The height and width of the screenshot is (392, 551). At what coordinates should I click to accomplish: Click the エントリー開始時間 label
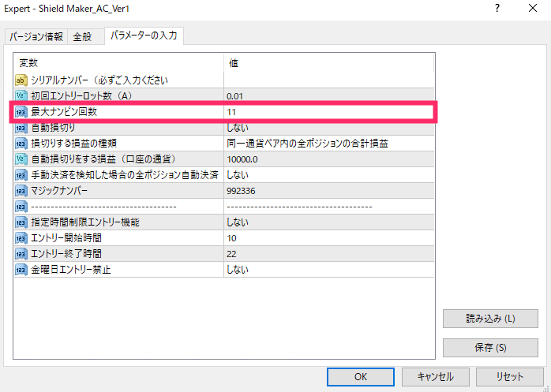[66, 238]
